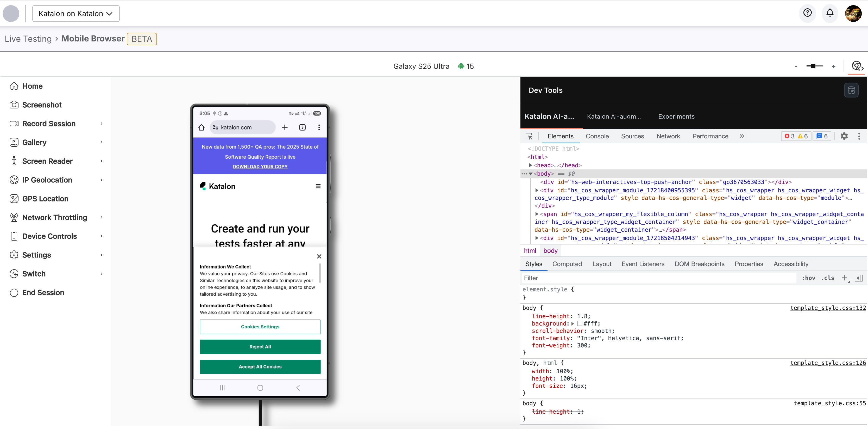Select the element picker tool in DevTools
Screen dimensions: 868x429
tap(529, 136)
